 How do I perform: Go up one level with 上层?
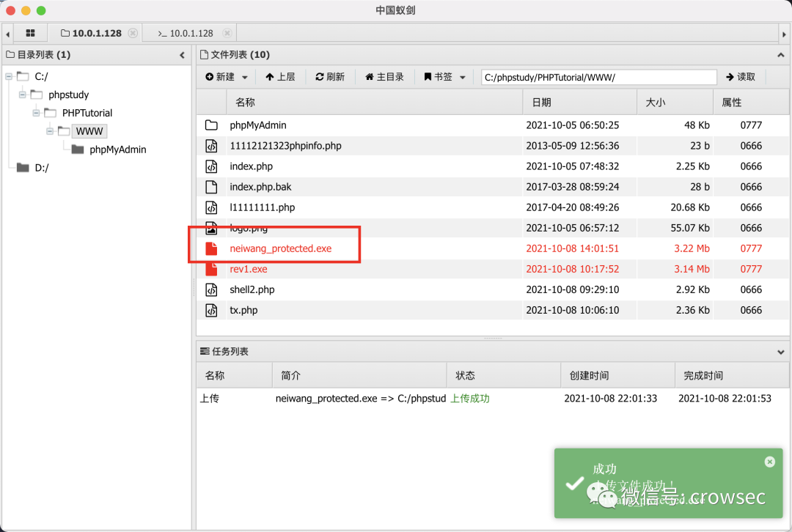pos(280,77)
